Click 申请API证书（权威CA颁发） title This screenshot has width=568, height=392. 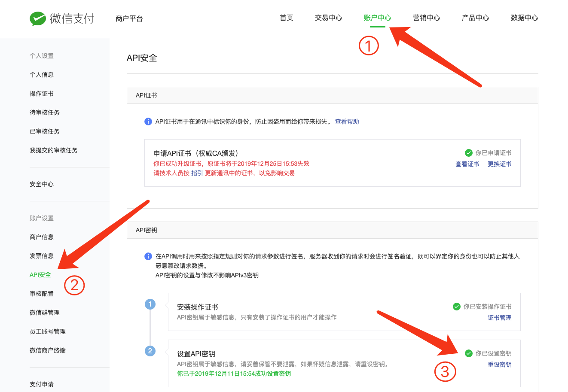tap(196, 153)
